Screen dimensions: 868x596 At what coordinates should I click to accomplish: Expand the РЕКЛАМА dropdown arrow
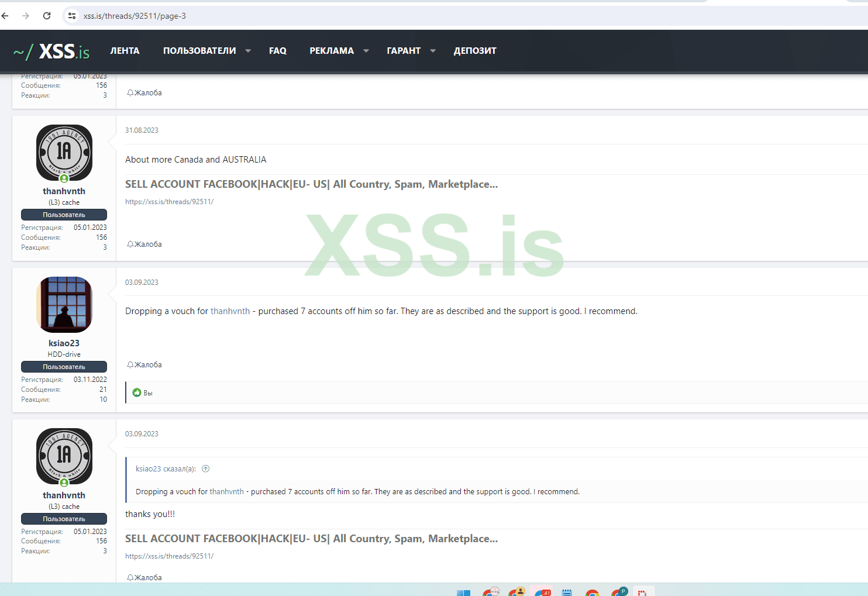pyautogui.click(x=366, y=51)
